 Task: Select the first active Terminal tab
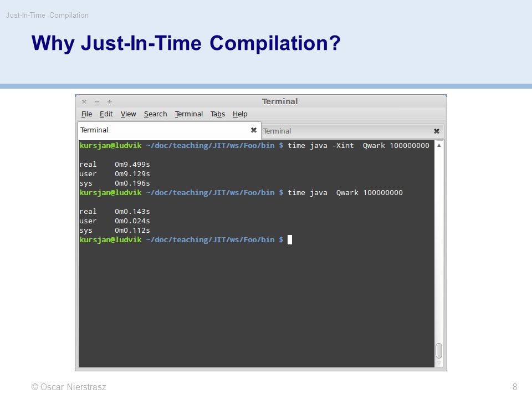click(x=170, y=130)
